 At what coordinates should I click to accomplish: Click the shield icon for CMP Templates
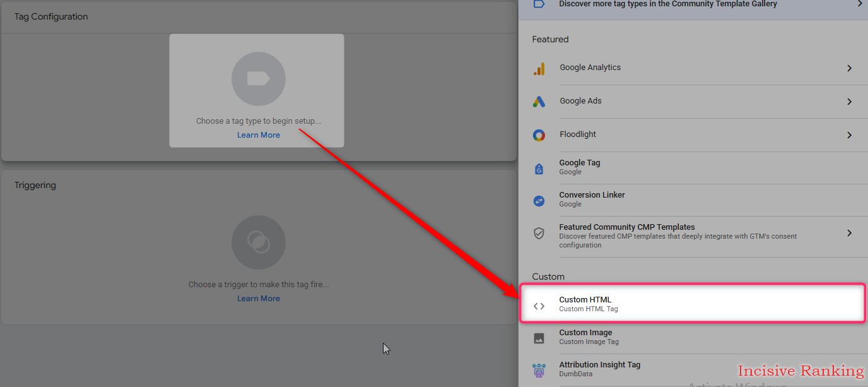[x=539, y=234]
